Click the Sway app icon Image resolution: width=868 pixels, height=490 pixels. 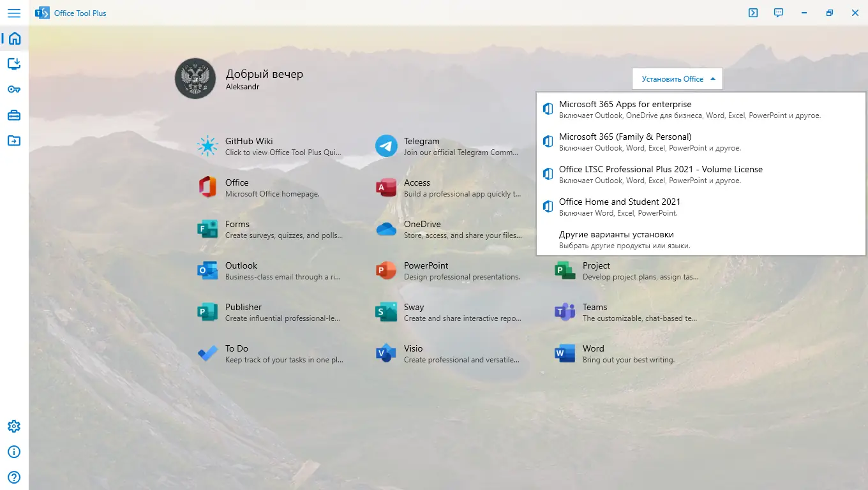pyautogui.click(x=386, y=312)
